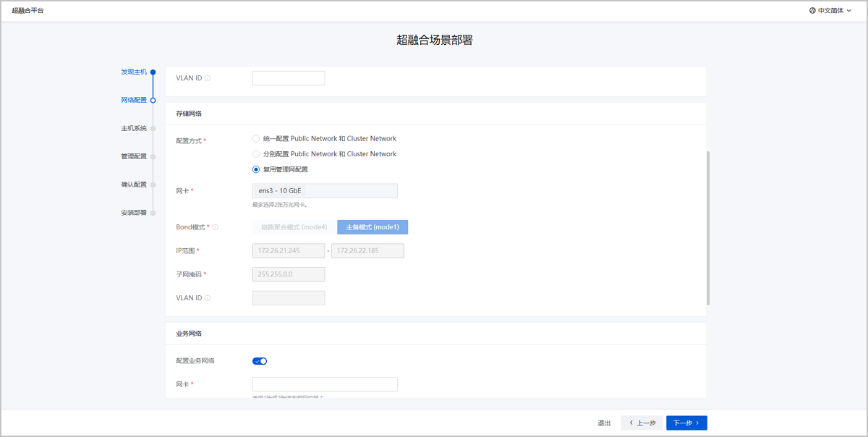Click the 主机系统 step dot

pos(153,129)
